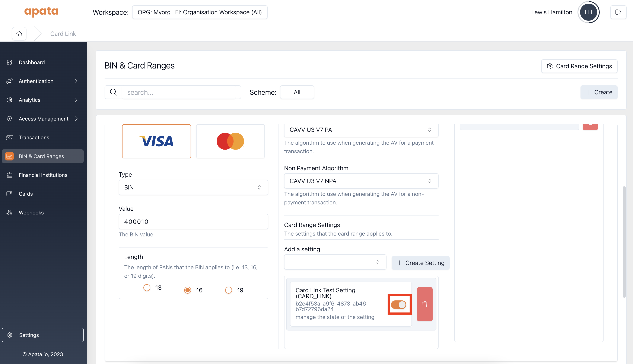633x364 pixels.
Task: Change the Non Payment Algorithm selection
Action: (x=361, y=181)
